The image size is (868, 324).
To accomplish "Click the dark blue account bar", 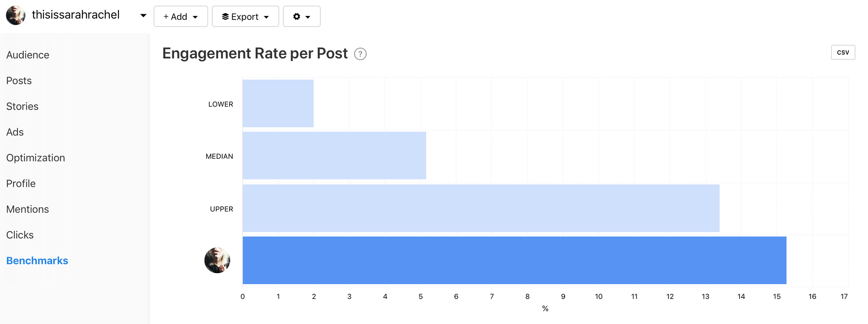I will [x=514, y=260].
